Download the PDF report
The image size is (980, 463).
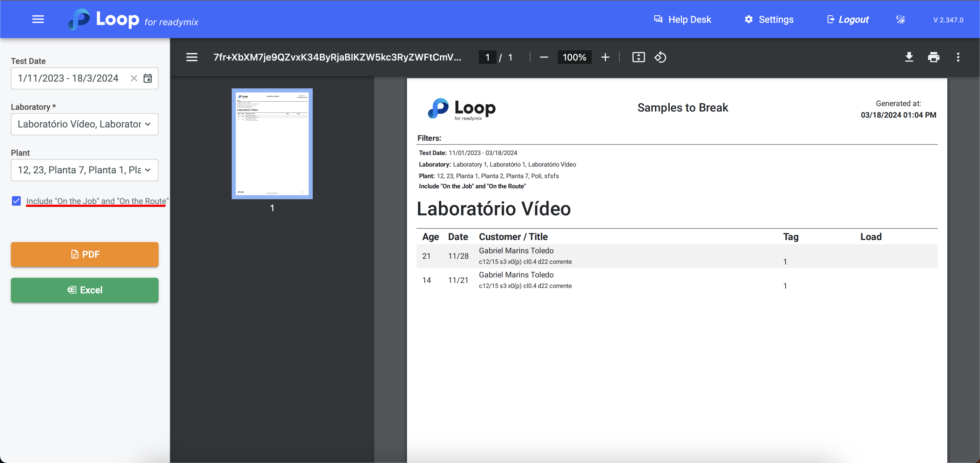[909, 57]
